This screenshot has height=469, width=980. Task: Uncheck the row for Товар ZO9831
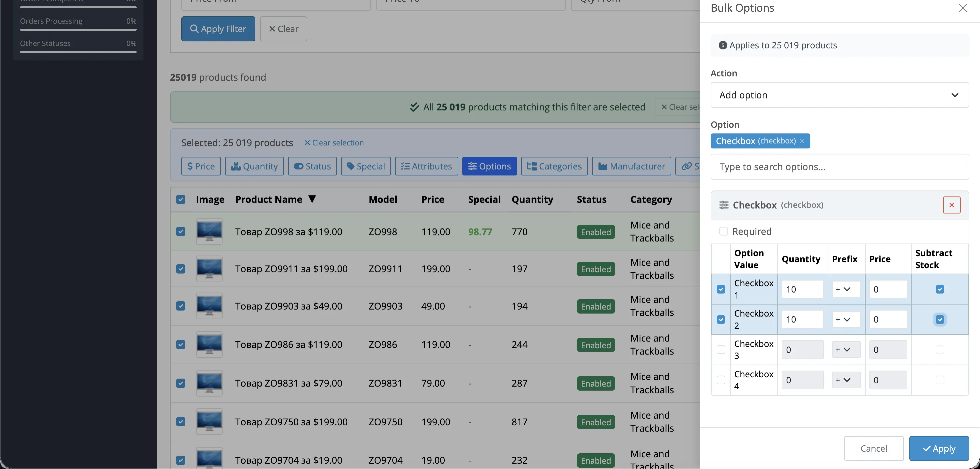[181, 383]
